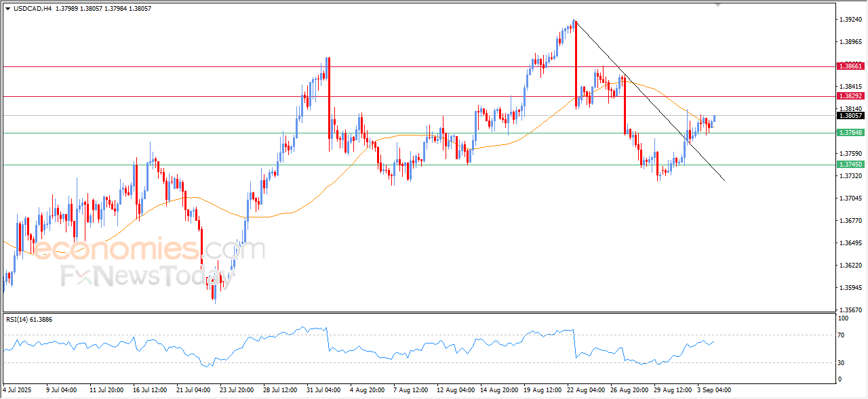Select the green 1.37450 price label
Screen dimensions: 868x399
click(x=850, y=165)
